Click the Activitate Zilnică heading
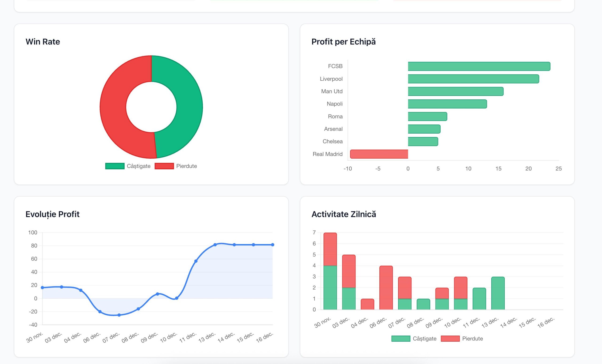Viewport: 602px width, 364px height. [344, 214]
